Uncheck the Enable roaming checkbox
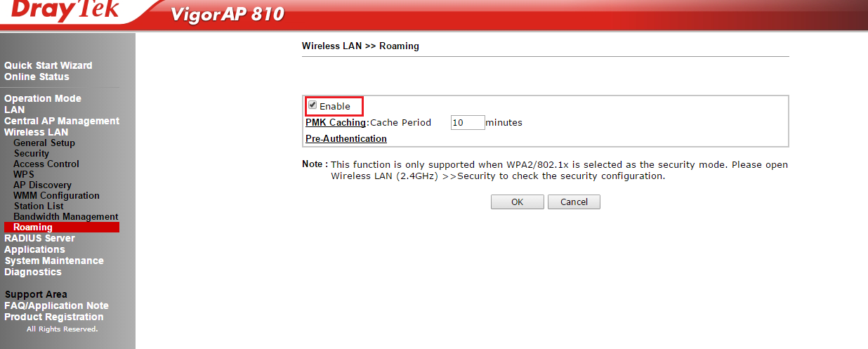The height and width of the screenshot is (349, 868). pos(313,105)
